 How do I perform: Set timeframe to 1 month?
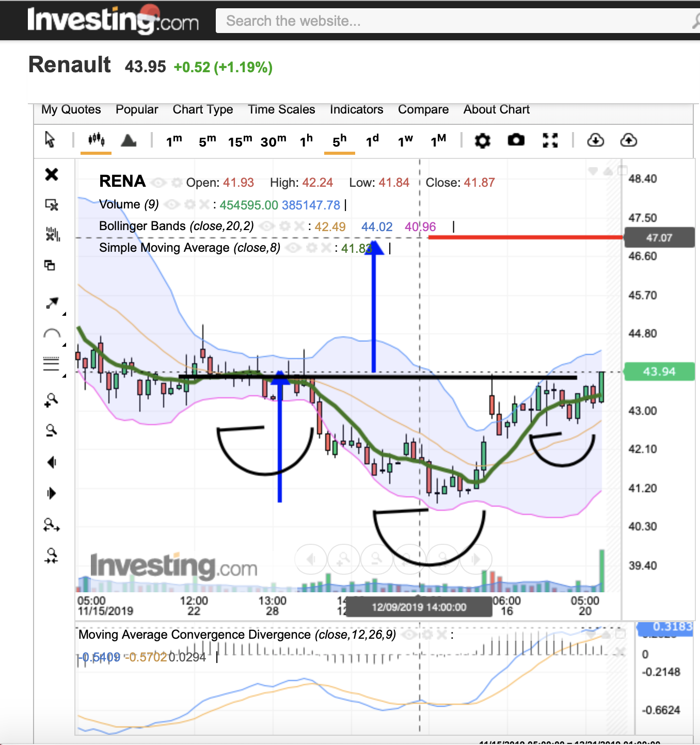point(438,140)
